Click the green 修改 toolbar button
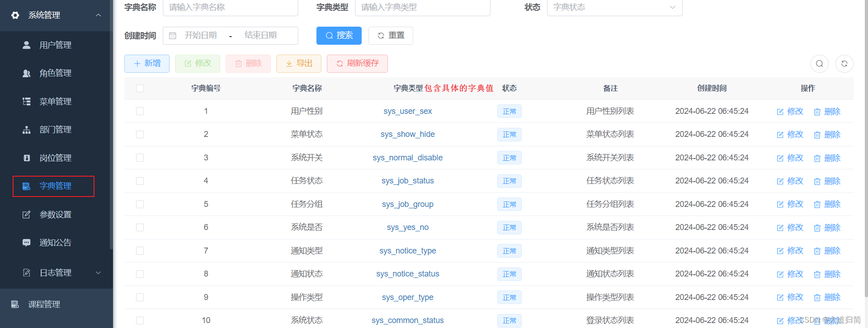The image size is (868, 328). 198,64
